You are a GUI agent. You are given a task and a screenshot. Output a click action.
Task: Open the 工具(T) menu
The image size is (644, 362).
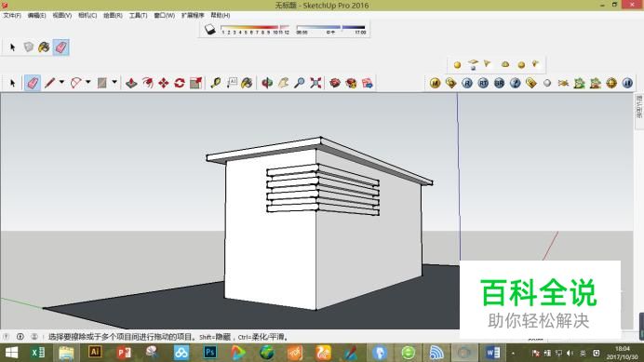coord(138,15)
